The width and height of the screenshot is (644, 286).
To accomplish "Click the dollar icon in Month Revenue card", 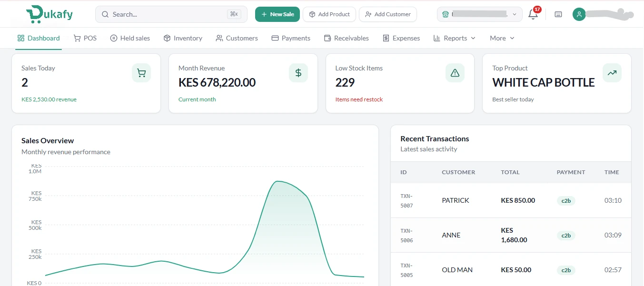I will click(x=298, y=73).
